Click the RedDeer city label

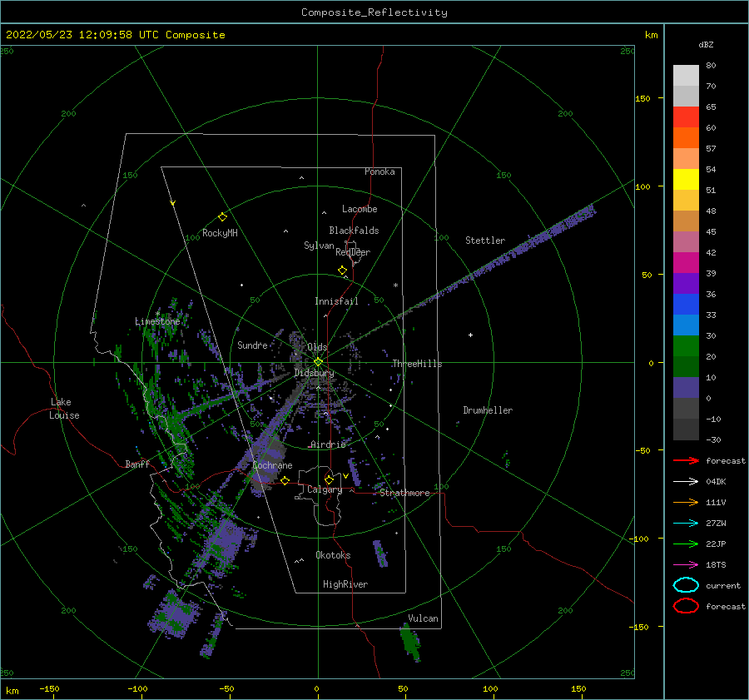(x=353, y=252)
